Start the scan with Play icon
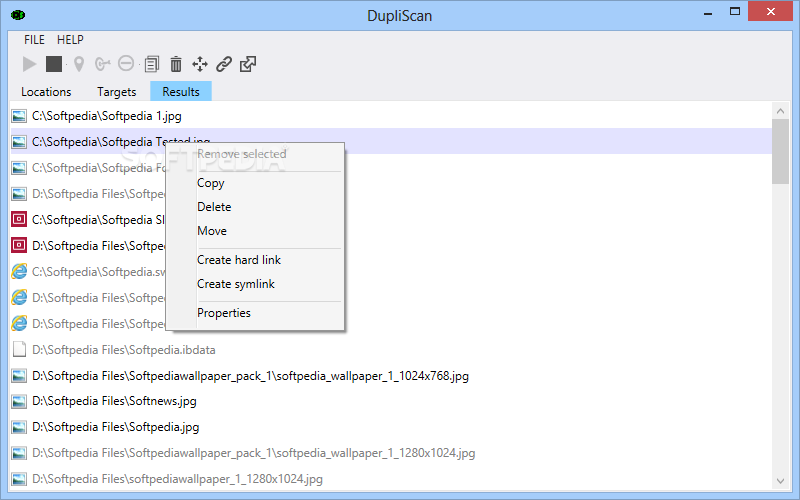 (x=30, y=64)
